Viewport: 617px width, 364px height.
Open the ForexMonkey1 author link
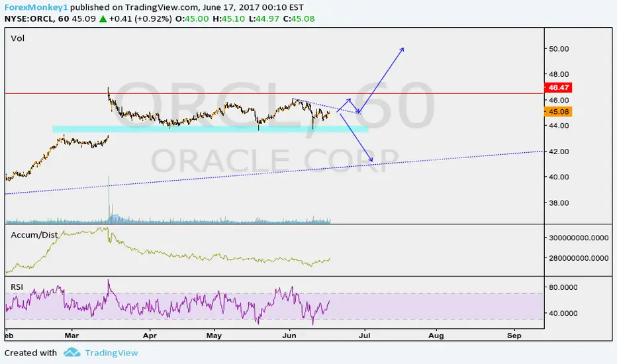click(x=36, y=7)
